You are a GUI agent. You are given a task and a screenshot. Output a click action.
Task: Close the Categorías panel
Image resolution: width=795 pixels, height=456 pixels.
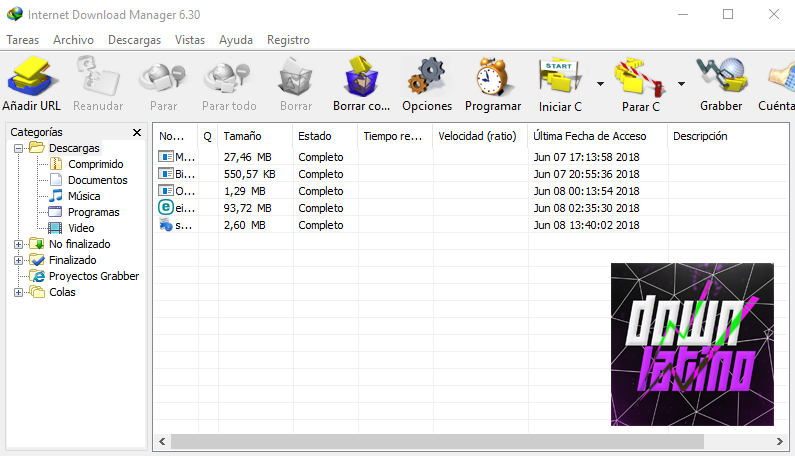137,132
